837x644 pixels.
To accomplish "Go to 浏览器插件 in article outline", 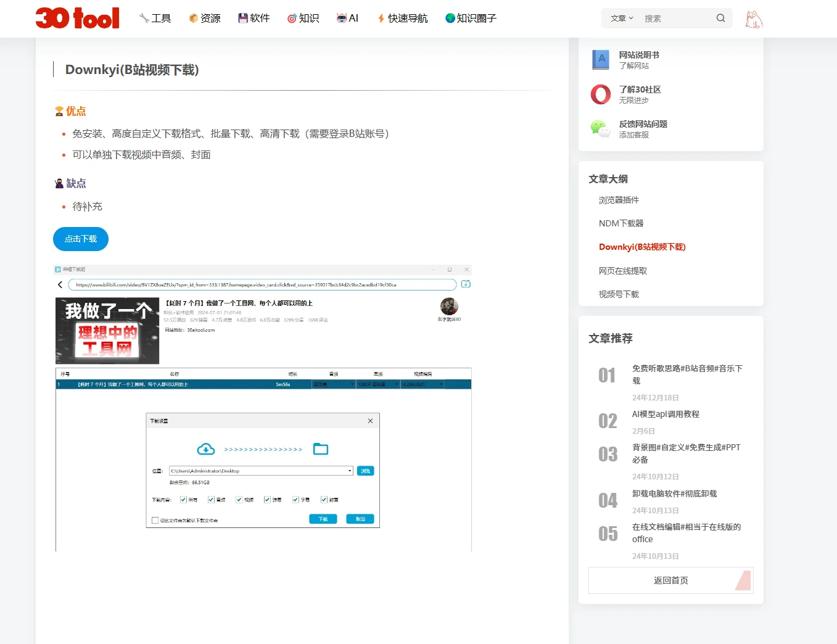I will (619, 200).
